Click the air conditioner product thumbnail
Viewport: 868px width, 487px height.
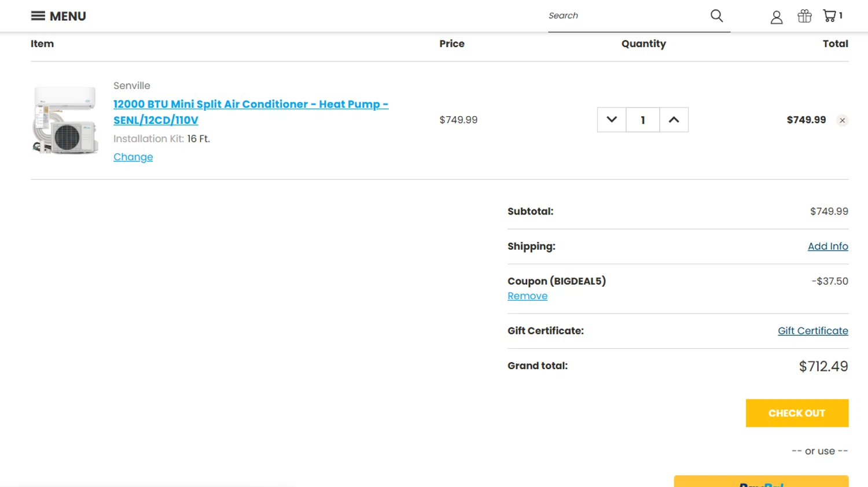[x=65, y=120]
